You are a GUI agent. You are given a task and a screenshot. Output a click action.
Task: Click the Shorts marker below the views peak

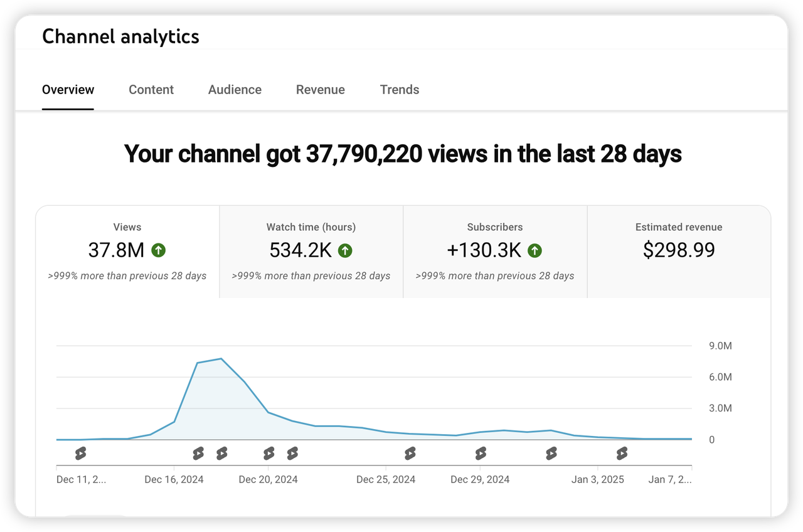click(221, 453)
